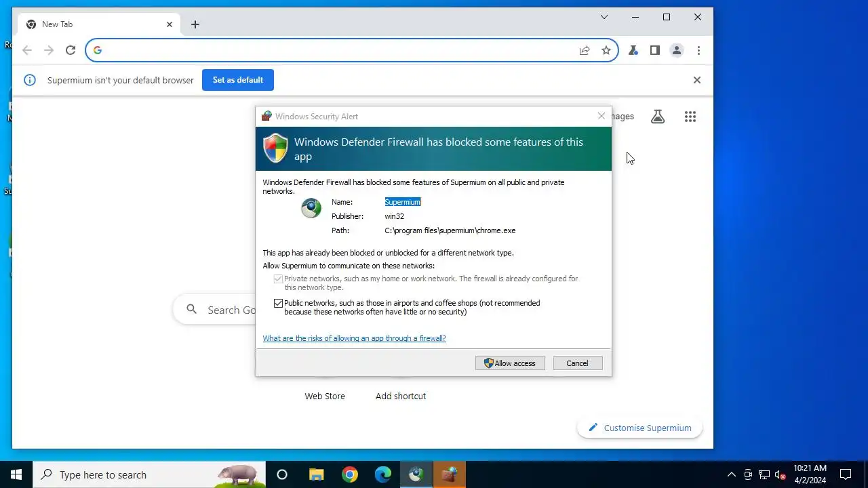This screenshot has width=868, height=488.
Task: Open the taskbar clock and date
Action: 810,474
